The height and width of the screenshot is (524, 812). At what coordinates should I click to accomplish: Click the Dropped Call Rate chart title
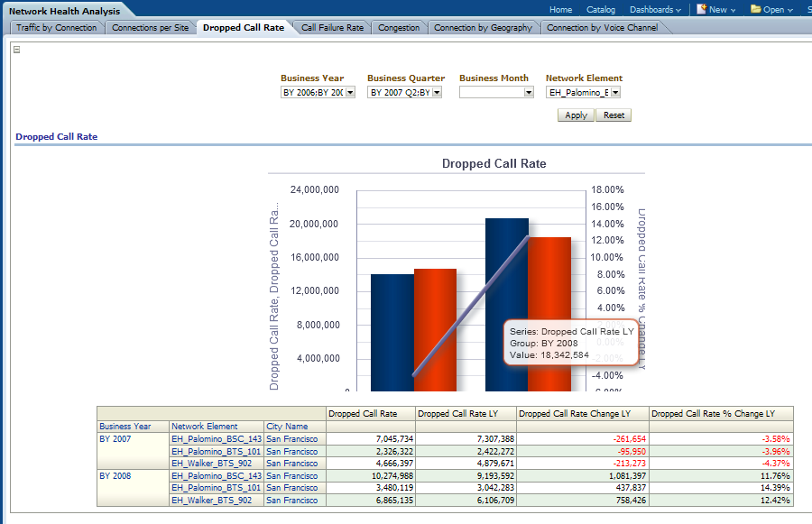(x=494, y=163)
